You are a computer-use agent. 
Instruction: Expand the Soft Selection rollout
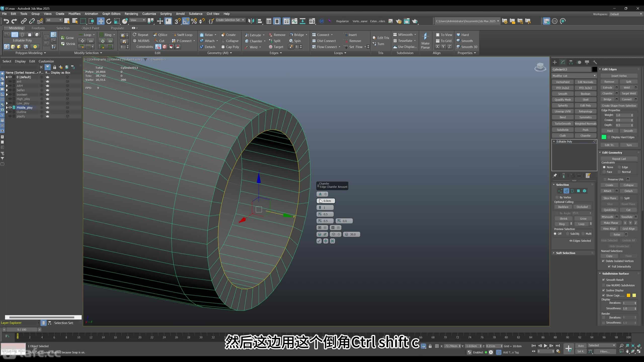(x=566, y=253)
